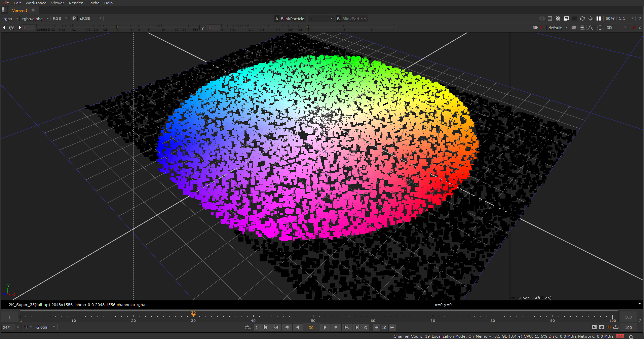The image size is (644, 339).
Task: Click the gain slider handle
Action: (x=117, y=27)
